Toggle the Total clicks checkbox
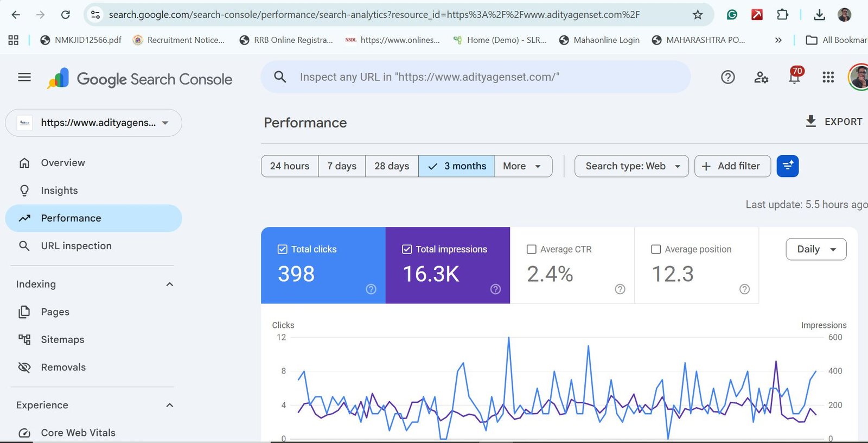 [x=282, y=249]
